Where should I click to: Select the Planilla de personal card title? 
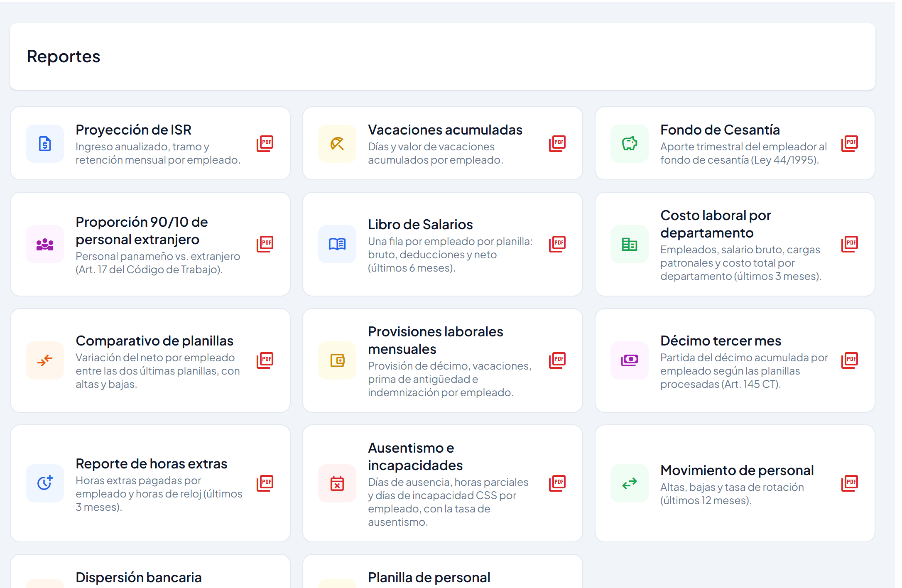pos(429,578)
